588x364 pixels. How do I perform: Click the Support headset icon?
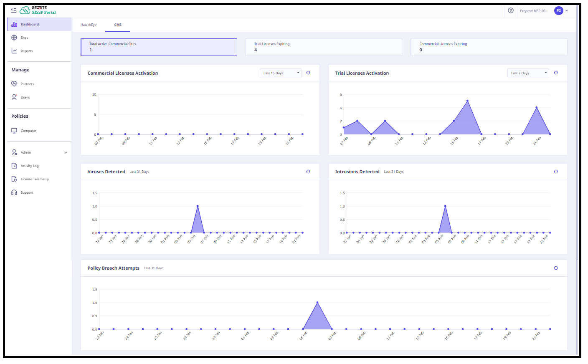14,192
